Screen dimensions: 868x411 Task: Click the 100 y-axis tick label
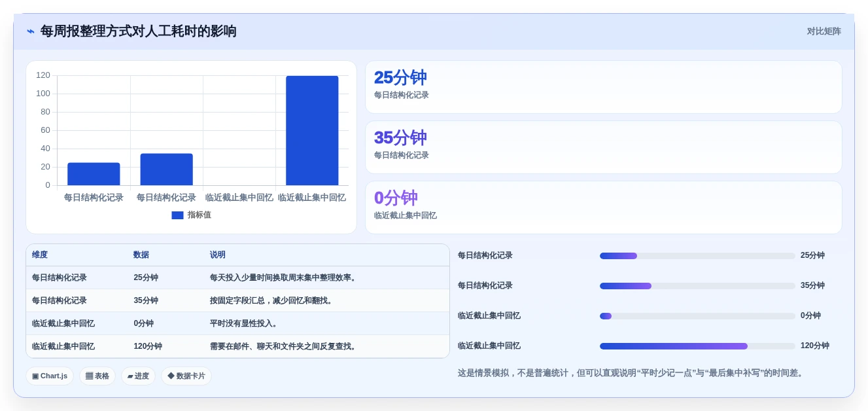coord(43,94)
